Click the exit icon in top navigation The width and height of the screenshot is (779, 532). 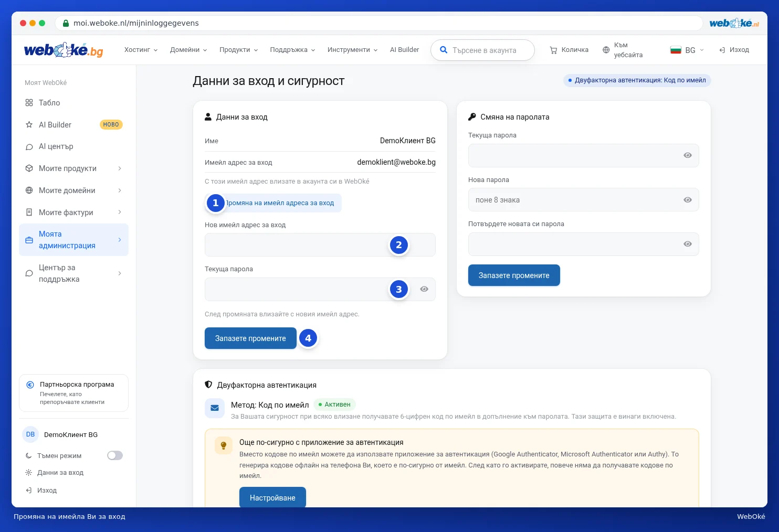[x=722, y=50]
